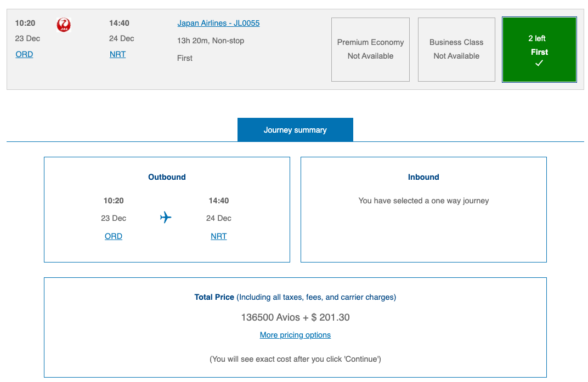This screenshot has width=588, height=382.
Task: Click the Inbound journey card
Action: pos(423,209)
